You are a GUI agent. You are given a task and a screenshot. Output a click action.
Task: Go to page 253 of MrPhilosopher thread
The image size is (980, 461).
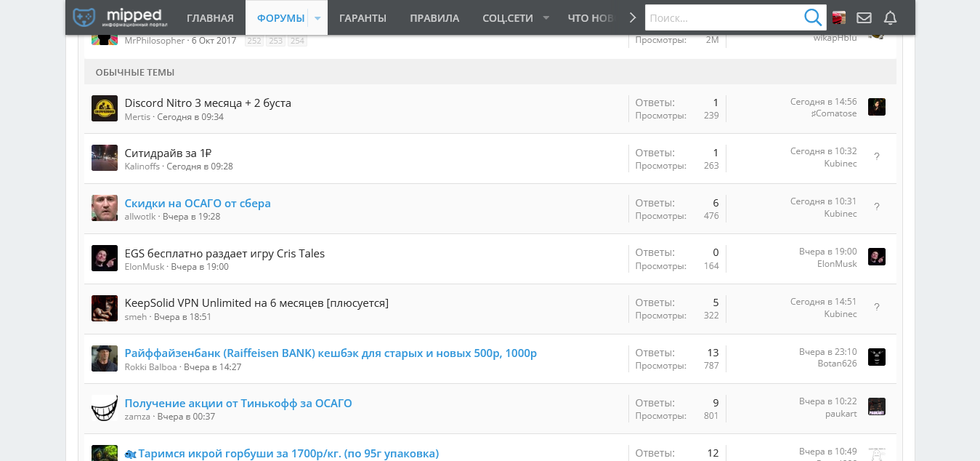(x=275, y=41)
